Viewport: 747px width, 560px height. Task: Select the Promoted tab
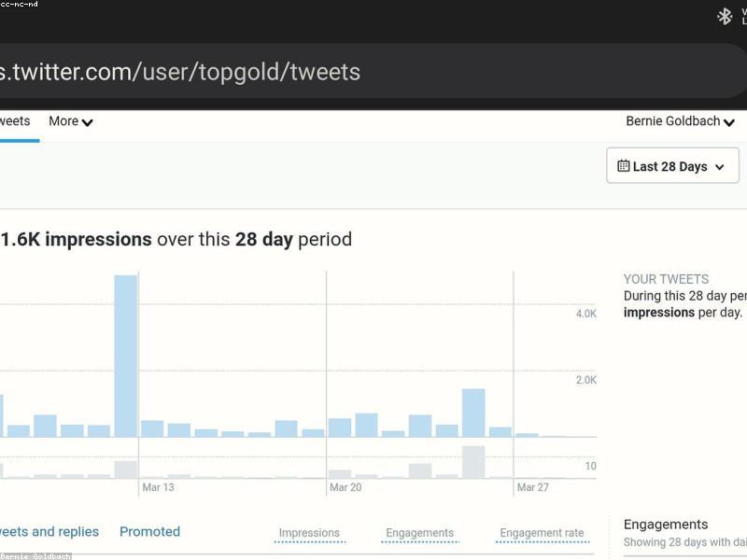(x=149, y=532)
